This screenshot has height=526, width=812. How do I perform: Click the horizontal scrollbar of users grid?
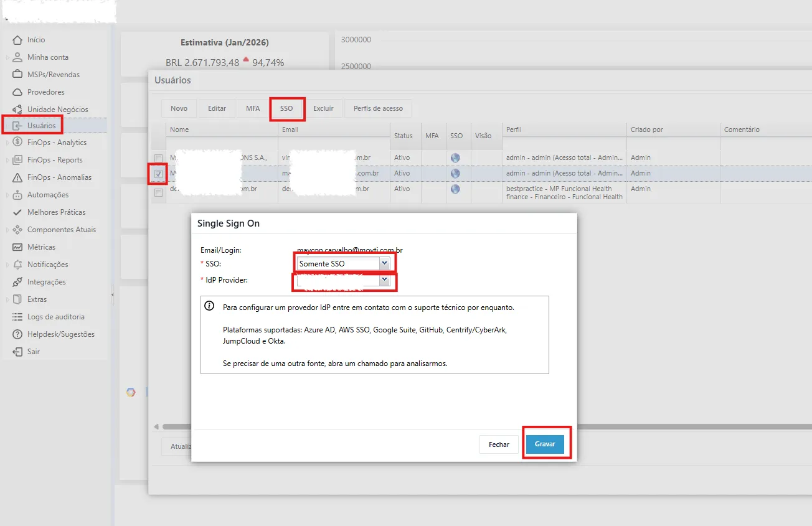tap(486, 426)
